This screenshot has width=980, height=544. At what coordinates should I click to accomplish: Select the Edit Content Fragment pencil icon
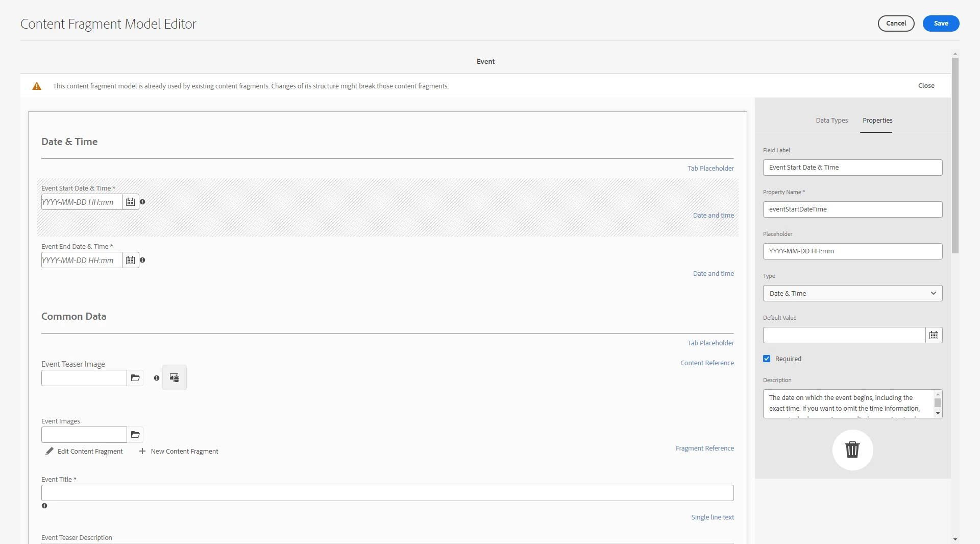pos(49,451)
